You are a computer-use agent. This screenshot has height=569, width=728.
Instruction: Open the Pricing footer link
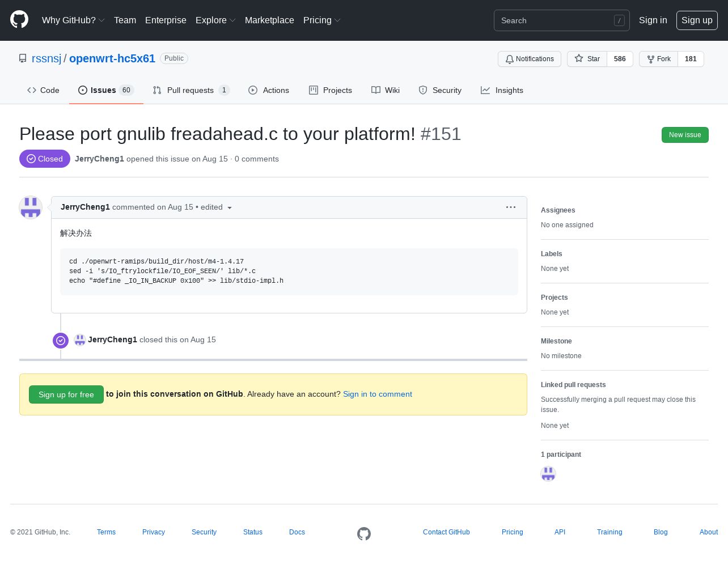pyautogui.click(x=513, y=532)
